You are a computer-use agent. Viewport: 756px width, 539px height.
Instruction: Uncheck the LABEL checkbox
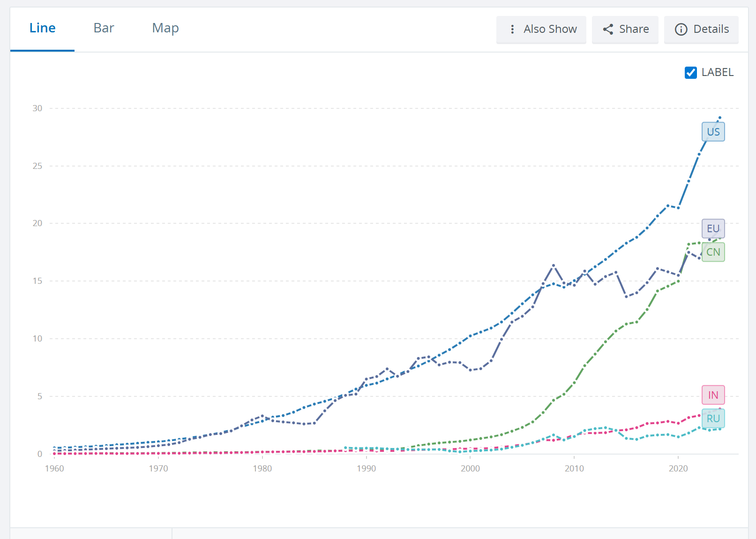[x=690, y=73]
